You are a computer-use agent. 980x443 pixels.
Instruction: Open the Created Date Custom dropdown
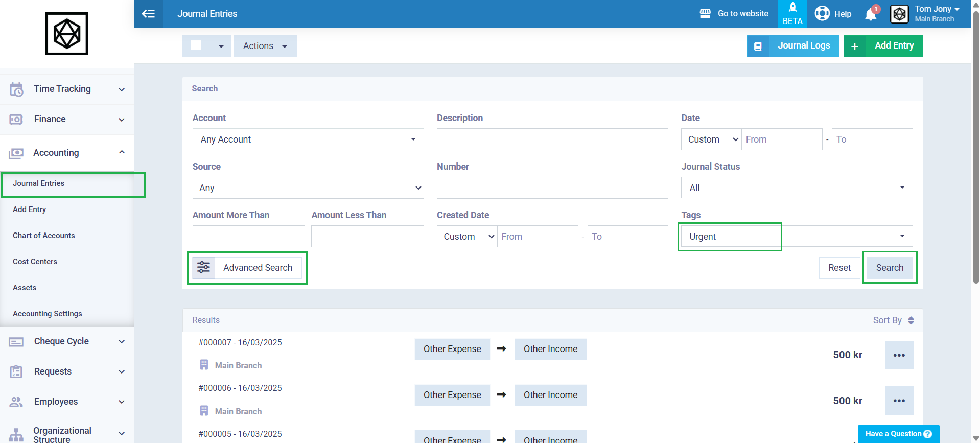(x=467, y=236)
